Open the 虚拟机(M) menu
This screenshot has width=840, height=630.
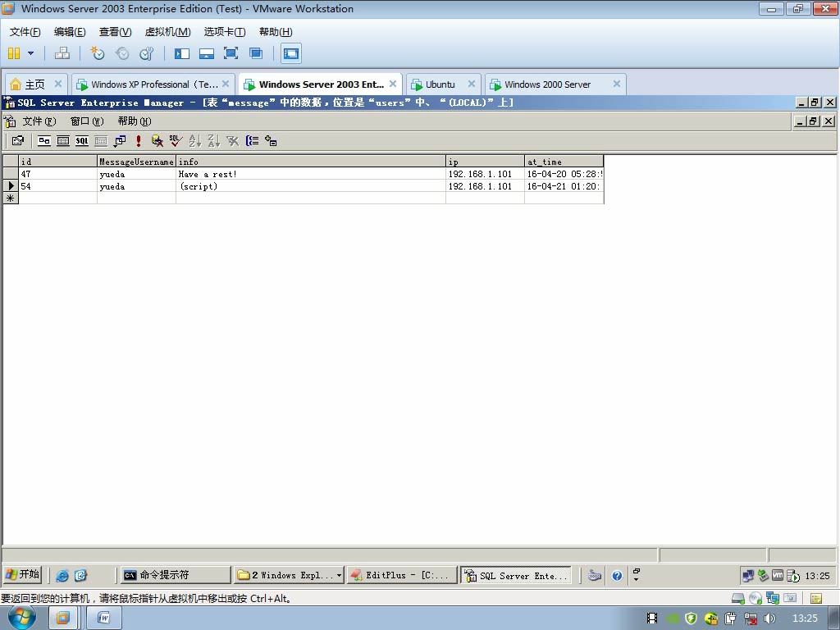167,32
